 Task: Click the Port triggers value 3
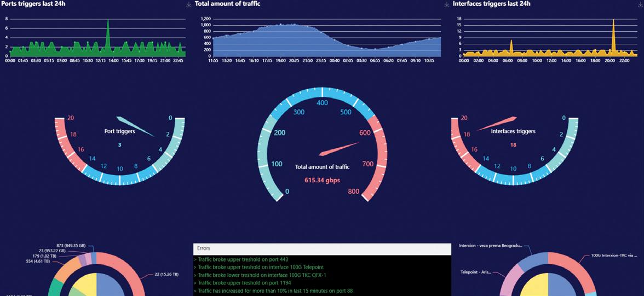pyautogui.click(x=119, y=145)
